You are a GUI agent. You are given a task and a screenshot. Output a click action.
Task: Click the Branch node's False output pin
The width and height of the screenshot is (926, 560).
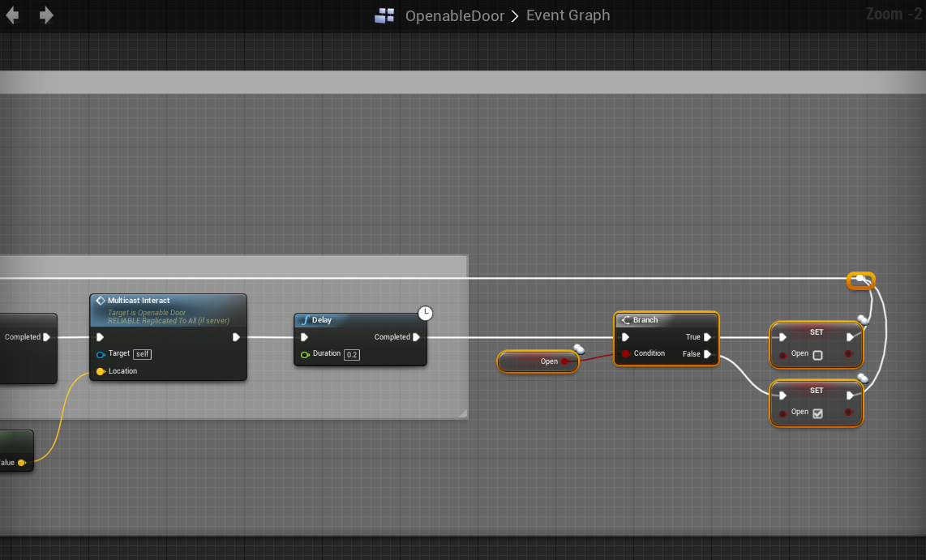tap(708, 354)
